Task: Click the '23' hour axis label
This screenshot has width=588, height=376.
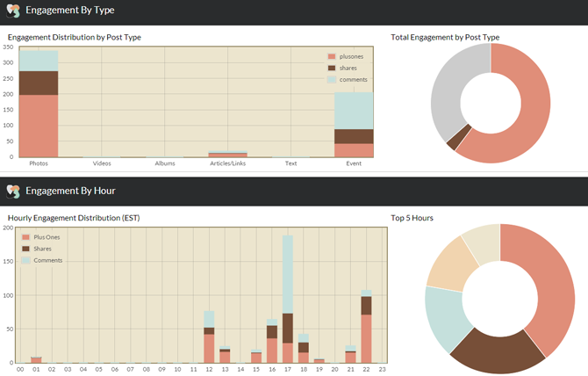Action: [x=382, y=369]
